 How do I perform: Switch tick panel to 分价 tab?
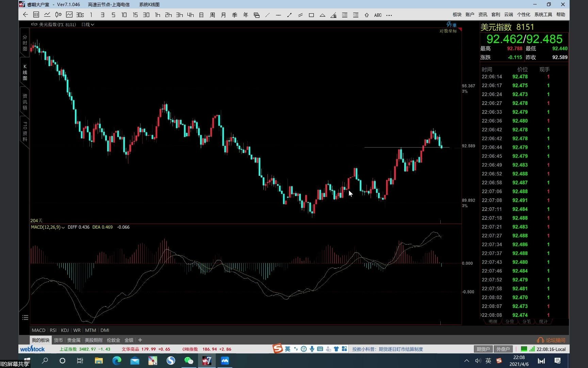coord(509,321)
